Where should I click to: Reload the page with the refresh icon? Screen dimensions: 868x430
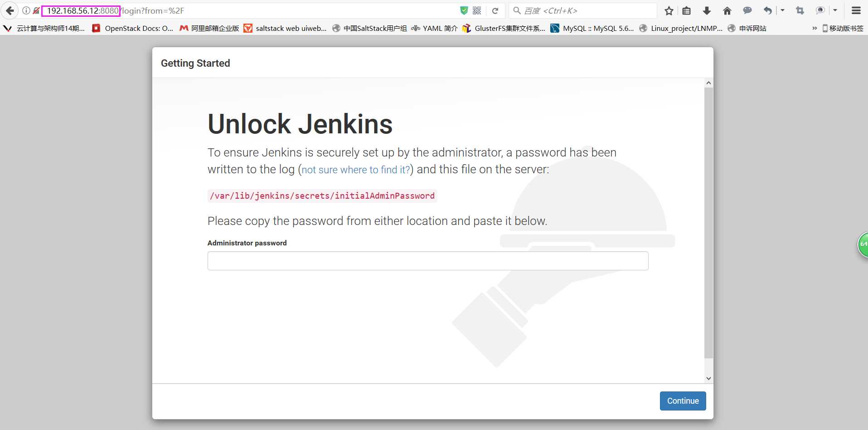click(495, 10)
